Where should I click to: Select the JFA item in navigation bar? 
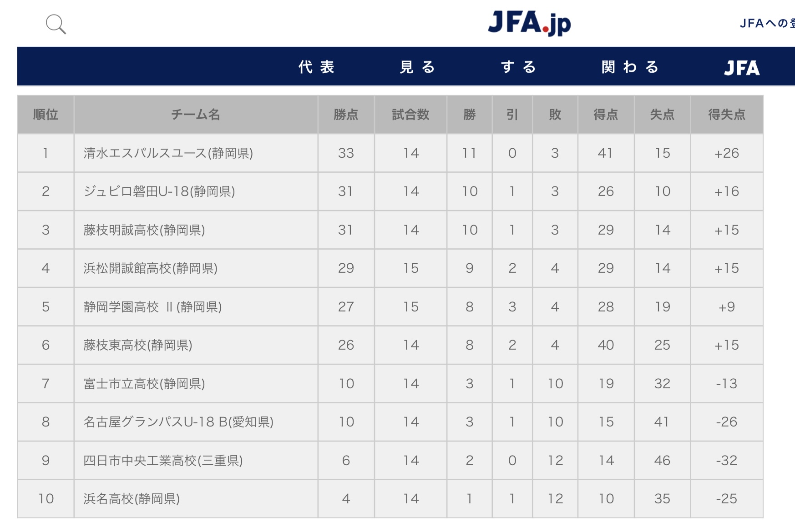[x=742, y=68]
